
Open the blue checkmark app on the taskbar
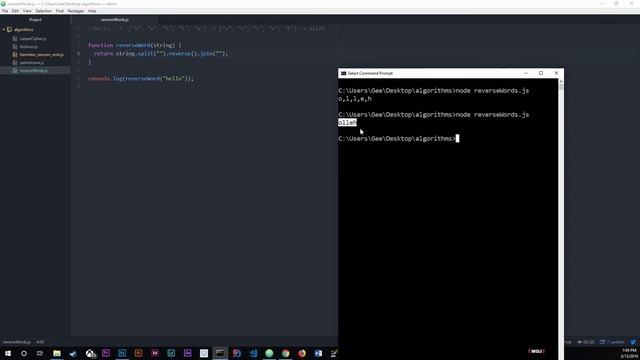[x=73, y=353]
